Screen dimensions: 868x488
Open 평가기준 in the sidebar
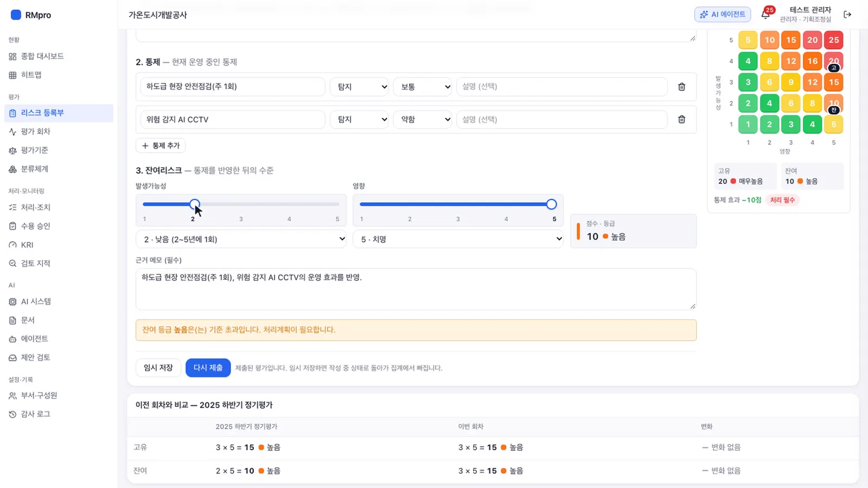coord(59,150)
